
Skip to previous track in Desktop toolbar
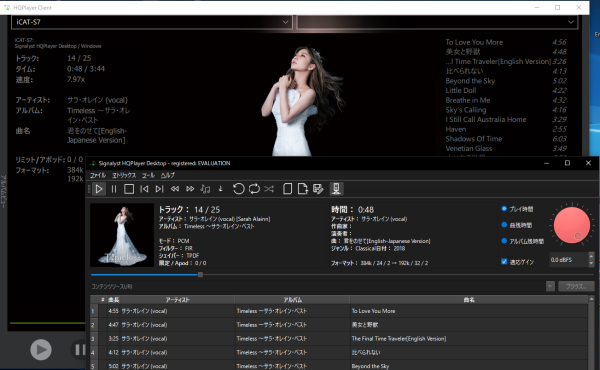point(144,189)
